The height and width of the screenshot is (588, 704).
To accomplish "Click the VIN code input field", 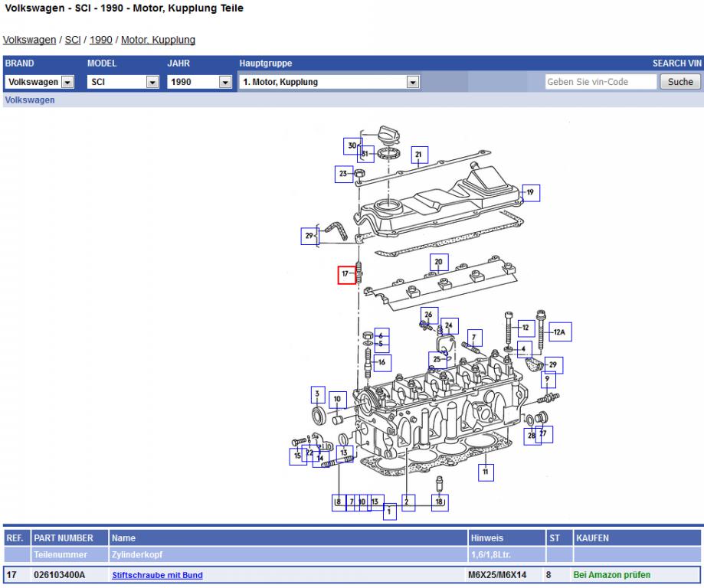I will tap(600, 82).
